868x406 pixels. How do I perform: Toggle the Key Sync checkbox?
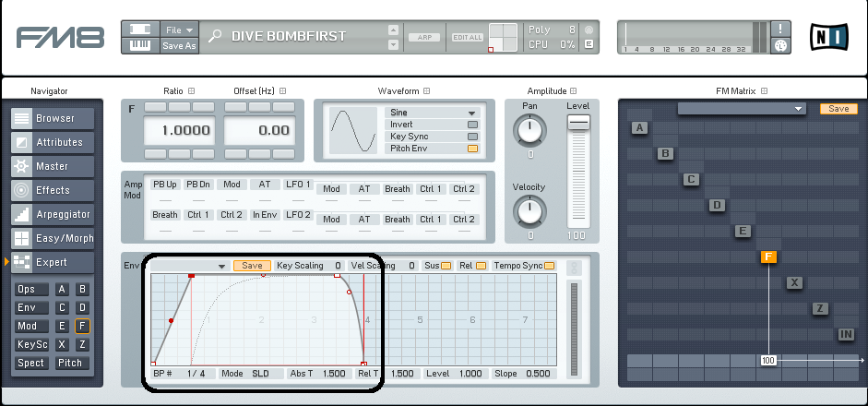[473, 137]
